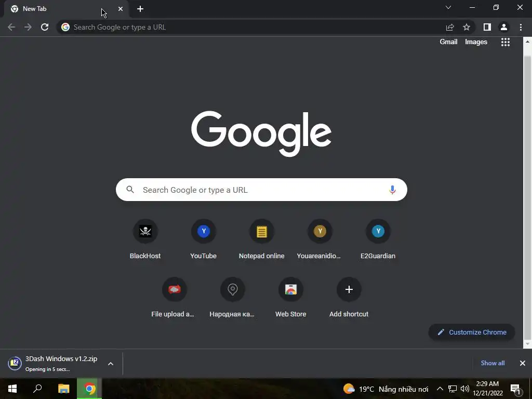This screenshot has height=399, width=532.
Task: Open a new tab with the plus button
Action: 140,9
